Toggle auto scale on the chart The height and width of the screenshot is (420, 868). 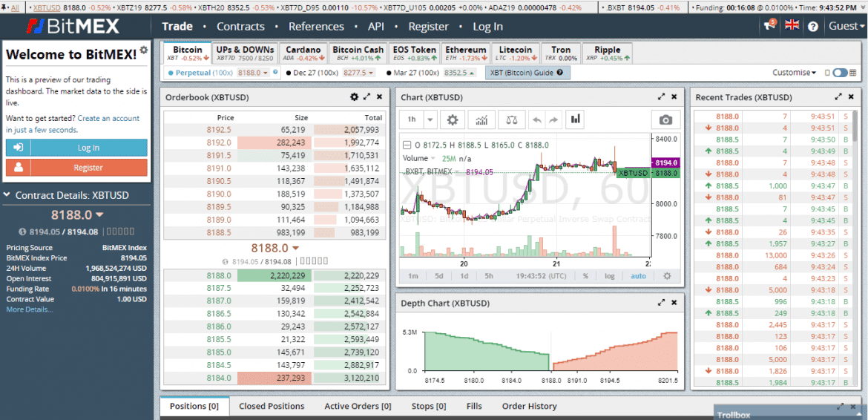638,276
